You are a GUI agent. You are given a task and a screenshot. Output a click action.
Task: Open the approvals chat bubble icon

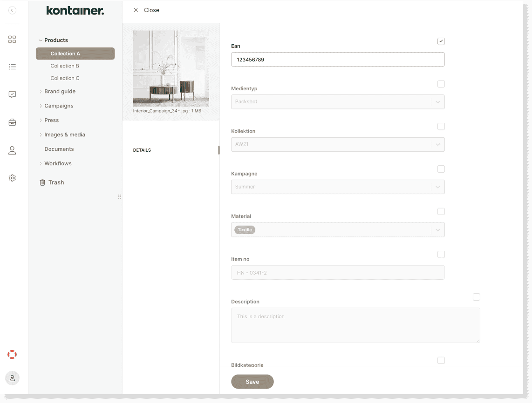pos(12,94)
